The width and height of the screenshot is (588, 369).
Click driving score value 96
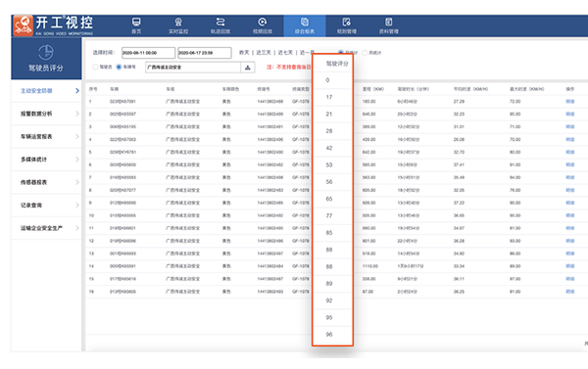click(329, 335)
